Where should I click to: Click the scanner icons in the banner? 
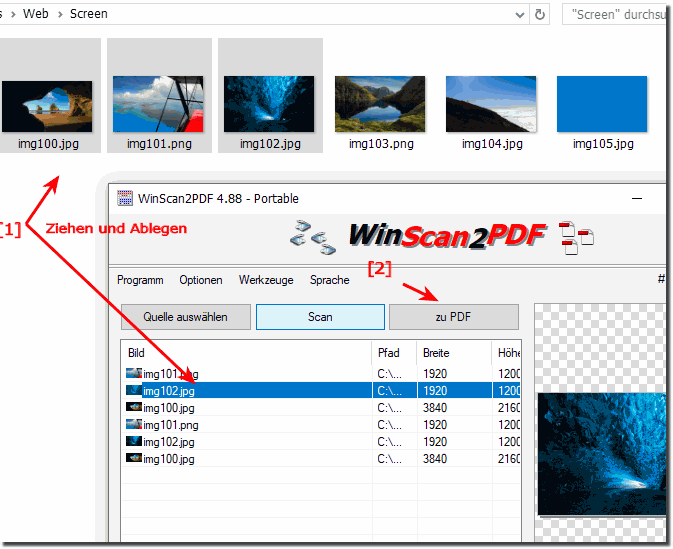[x=313, y=237]
